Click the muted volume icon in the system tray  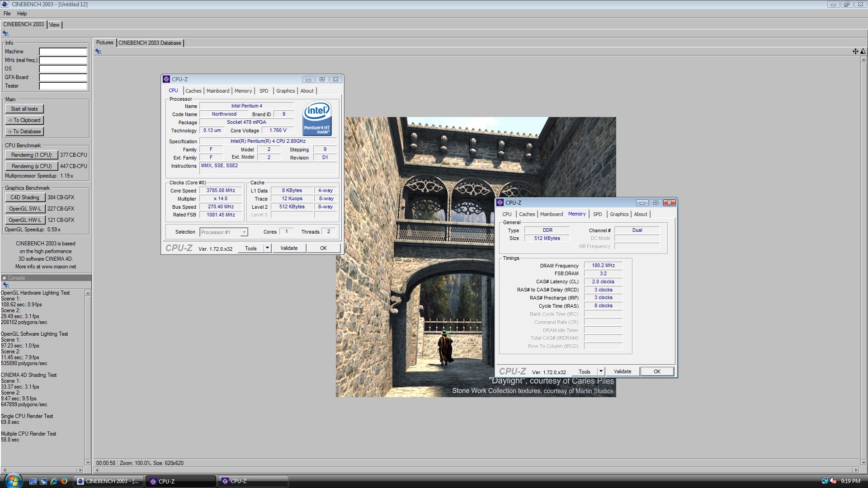coord(833,481)
